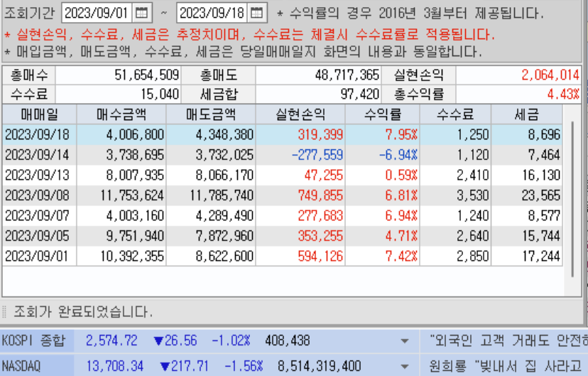
Task: Click the realized profit total 2,064,014
Action: click(x=550, y=75)
